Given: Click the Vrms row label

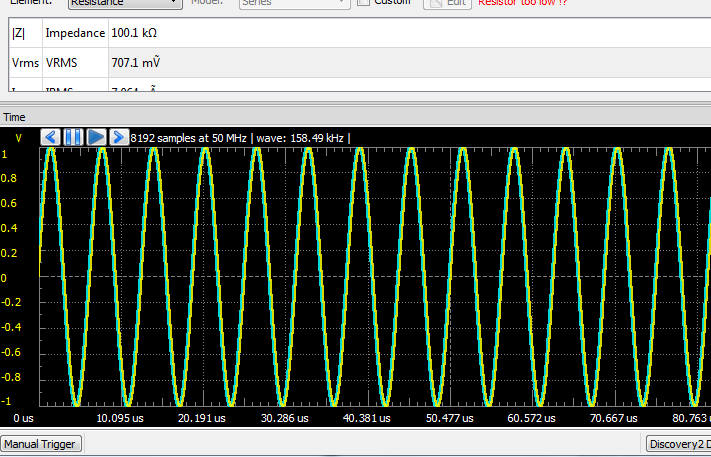Looking at the screenshot, I should click(x=25, y=63).
